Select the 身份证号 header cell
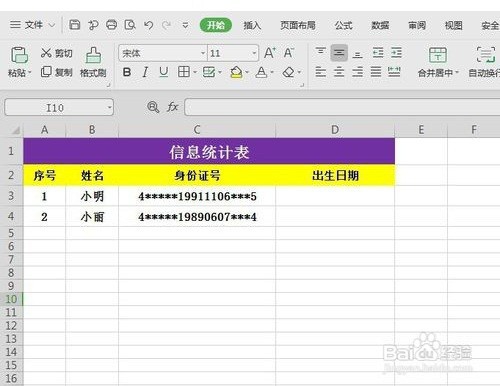The image size is (500, 386). tap(197, 175)
